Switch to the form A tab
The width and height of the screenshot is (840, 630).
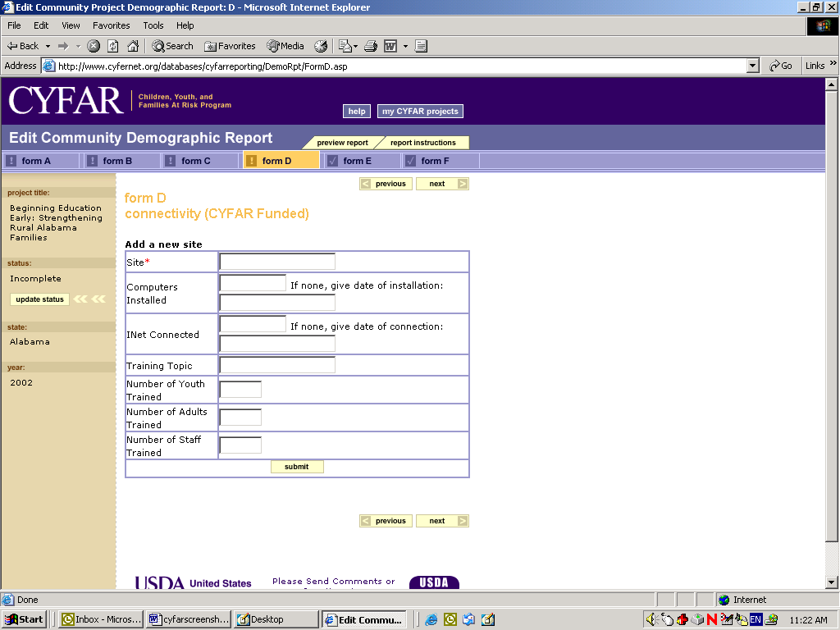pos(40,161)
